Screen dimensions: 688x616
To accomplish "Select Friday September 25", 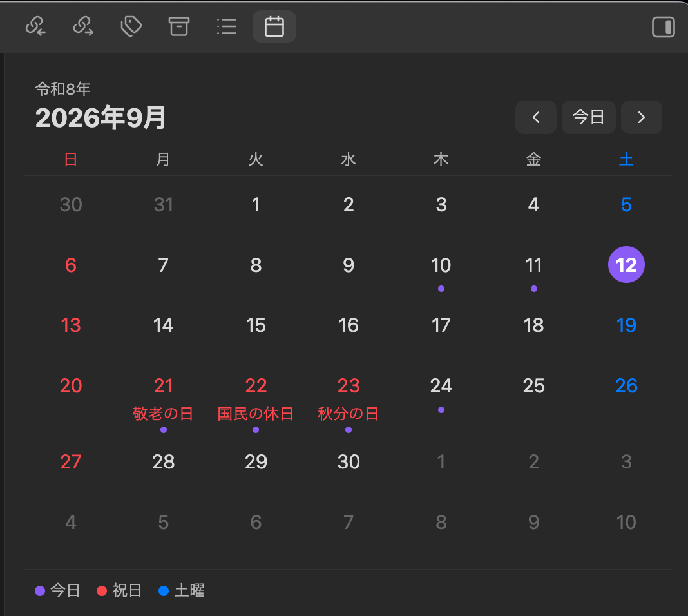I will click(x=533, y=386).
